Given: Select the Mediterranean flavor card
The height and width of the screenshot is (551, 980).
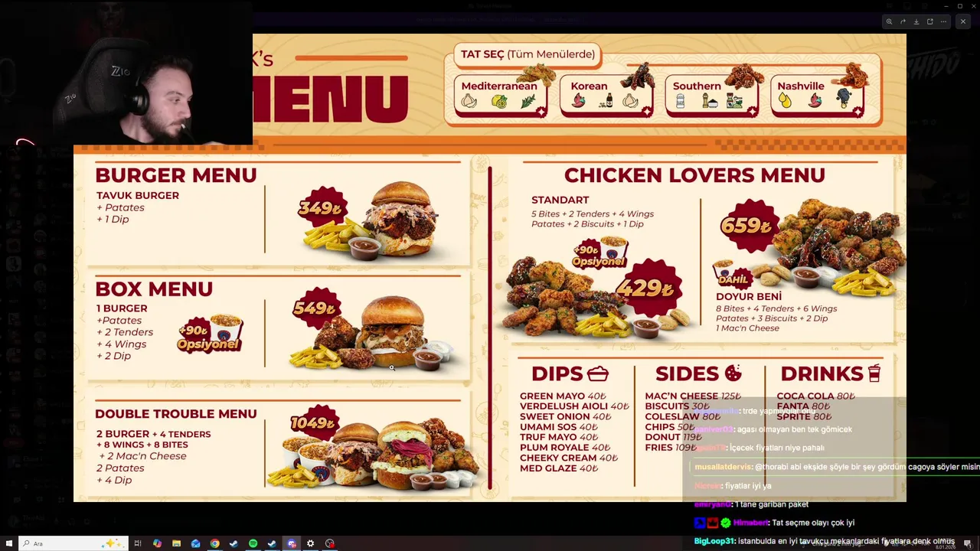Looking at the screenshot, I should [499, 96].
